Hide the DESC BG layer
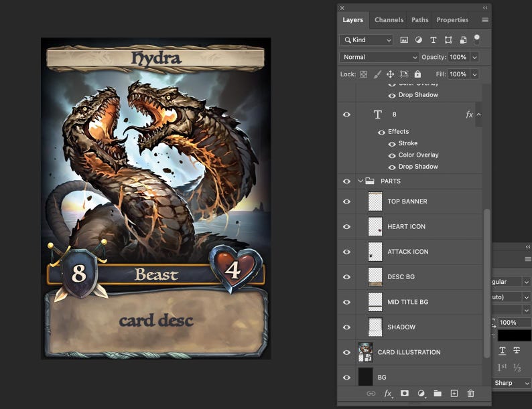Viewport: 532px width, 409px height. click(346, 277)
